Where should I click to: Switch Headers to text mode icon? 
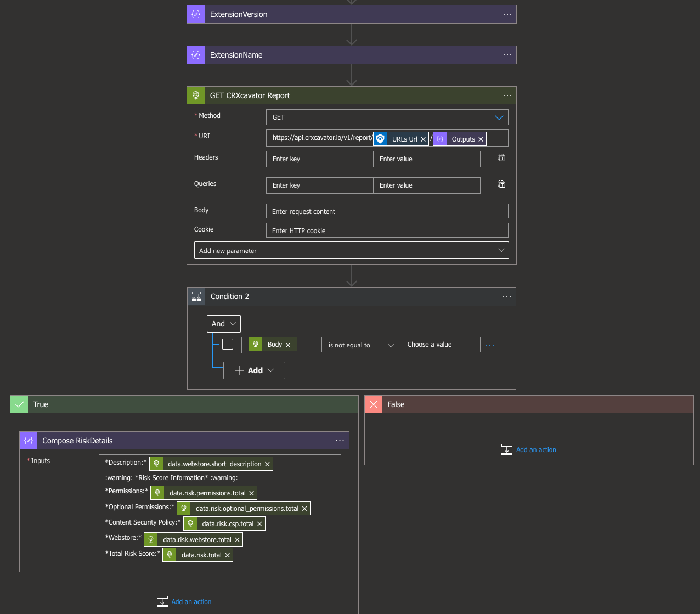click(x=501, y=158)
